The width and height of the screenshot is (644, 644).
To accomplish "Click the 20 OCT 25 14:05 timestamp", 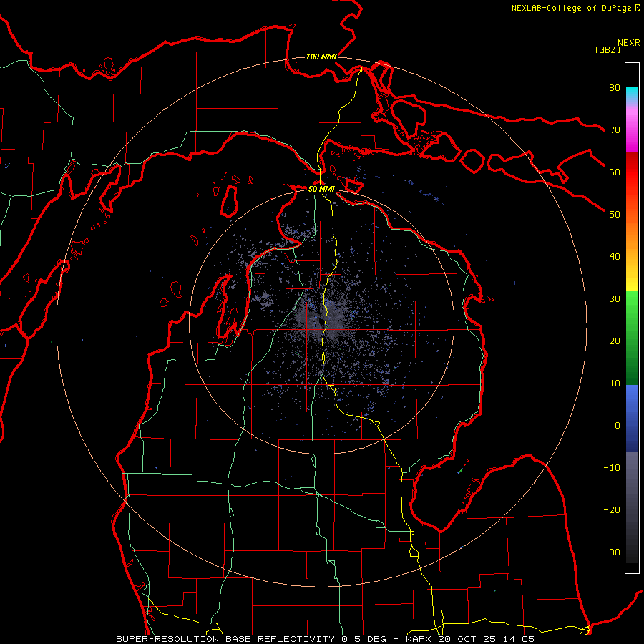I will [487, 639].
